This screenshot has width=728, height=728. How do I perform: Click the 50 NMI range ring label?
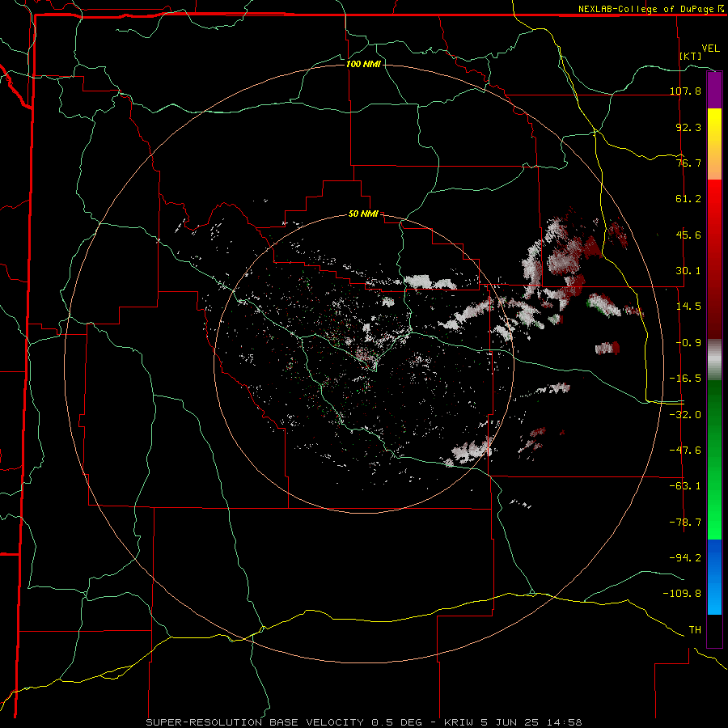363,214
